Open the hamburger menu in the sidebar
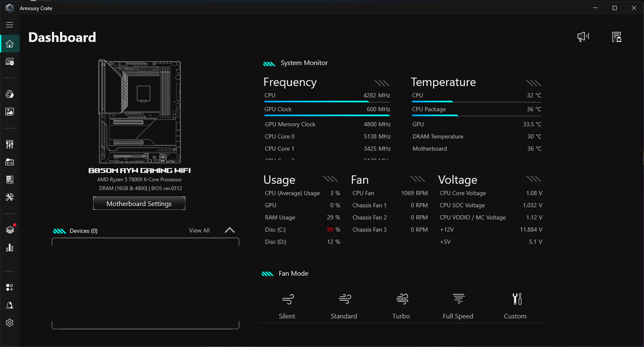Image resolution: width=644 pixels, height=347 pixels. 10,25
